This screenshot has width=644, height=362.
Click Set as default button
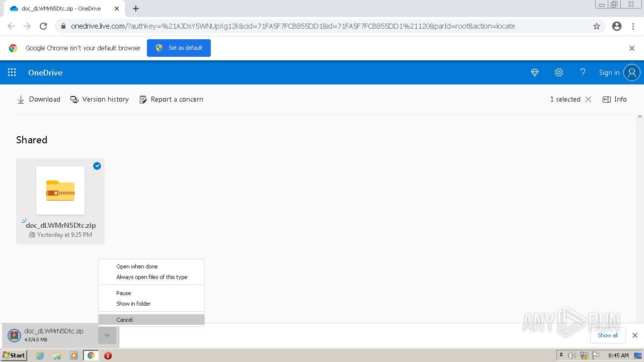click(179, 48)
